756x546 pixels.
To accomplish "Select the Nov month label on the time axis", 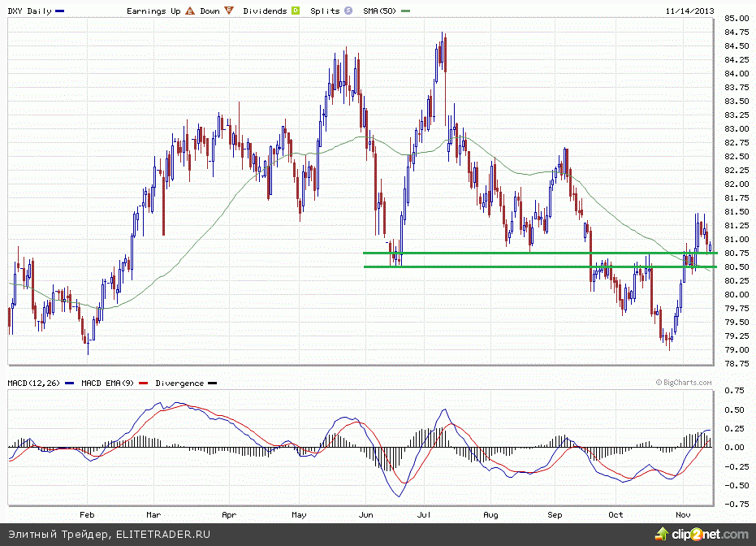I will click(x=683, y=514).
